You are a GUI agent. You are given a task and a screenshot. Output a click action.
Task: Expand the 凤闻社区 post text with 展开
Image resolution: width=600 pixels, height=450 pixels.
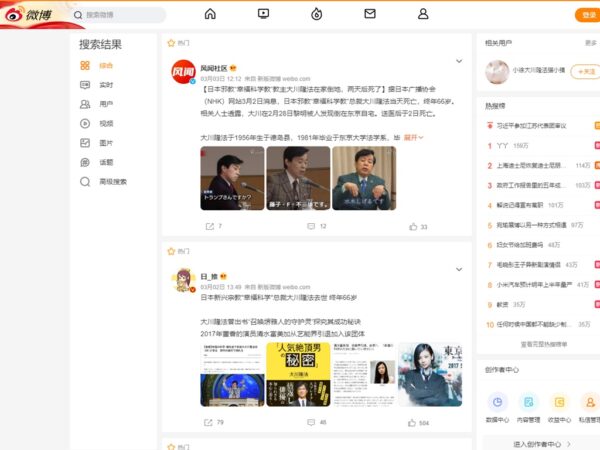[414, 137]
